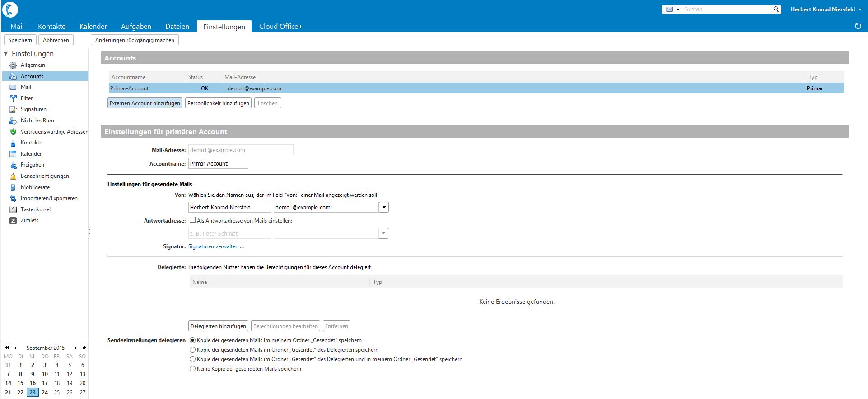Collapse the Einstellungen tree
Screen dimensions: 868x399
click(6, 54)
